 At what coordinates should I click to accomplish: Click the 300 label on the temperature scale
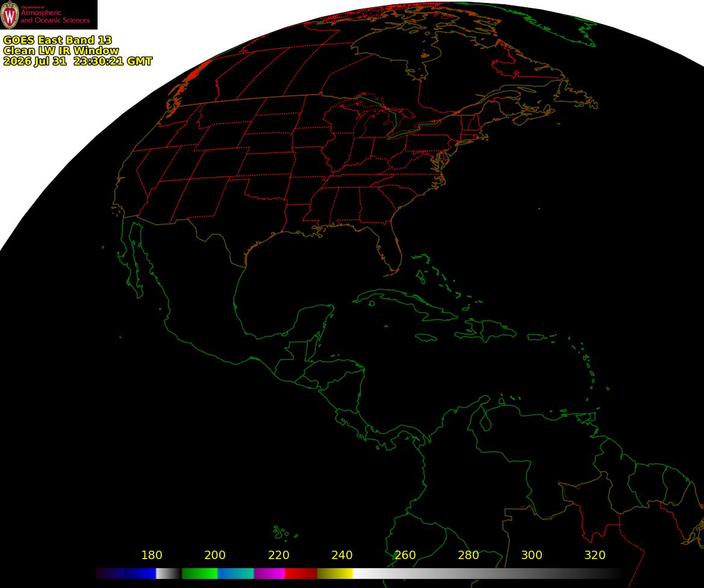click(x=532, y=555)
